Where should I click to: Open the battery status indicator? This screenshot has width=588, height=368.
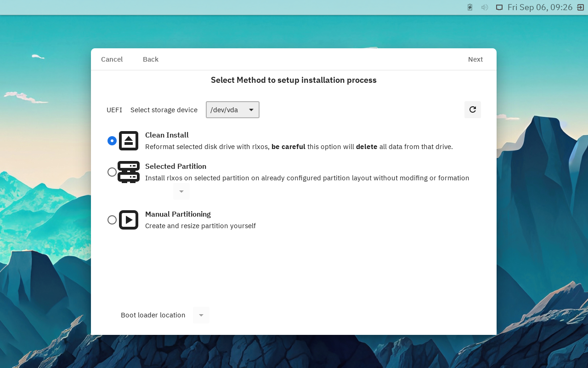click(x=470, y=7)
